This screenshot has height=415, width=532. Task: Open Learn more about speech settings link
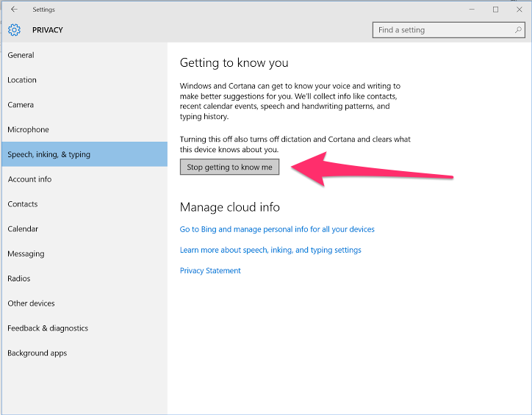(x=270, y=250)
